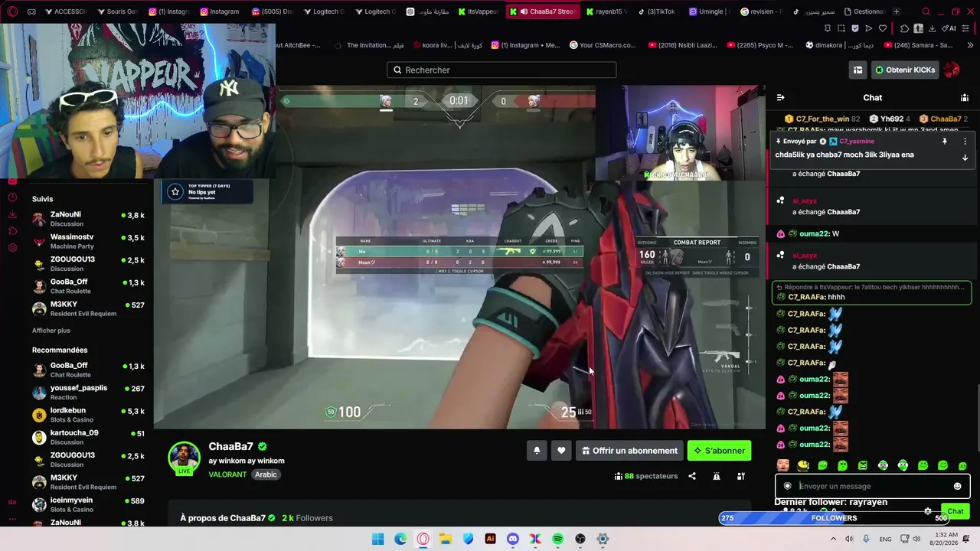This screenshot has height=551, width=980.
Task: Open Opera sidebar downloads icon
Action: tap(12, 214)
